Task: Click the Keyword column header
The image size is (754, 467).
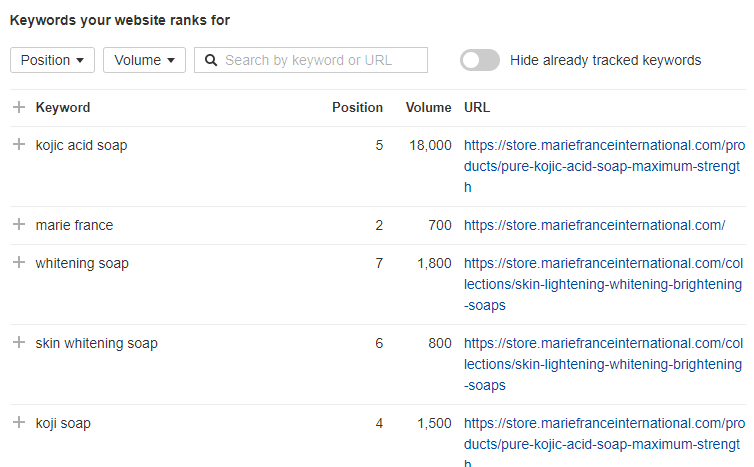Action: click(63, 107)
